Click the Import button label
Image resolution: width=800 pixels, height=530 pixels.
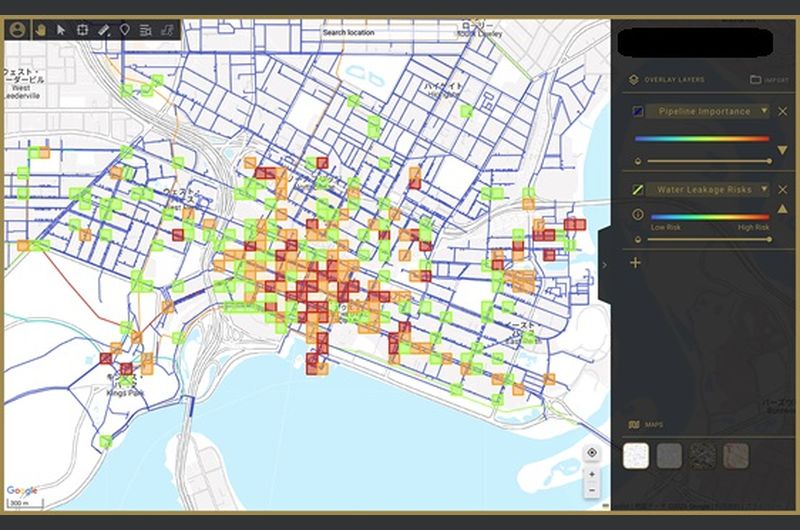tap(777, 80)
